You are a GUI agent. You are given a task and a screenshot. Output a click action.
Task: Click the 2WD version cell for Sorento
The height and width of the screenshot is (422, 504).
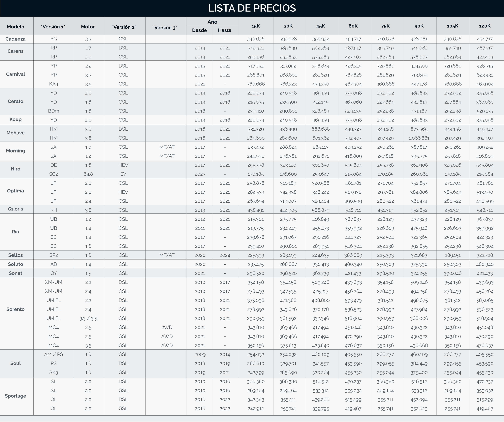[167, 327]
